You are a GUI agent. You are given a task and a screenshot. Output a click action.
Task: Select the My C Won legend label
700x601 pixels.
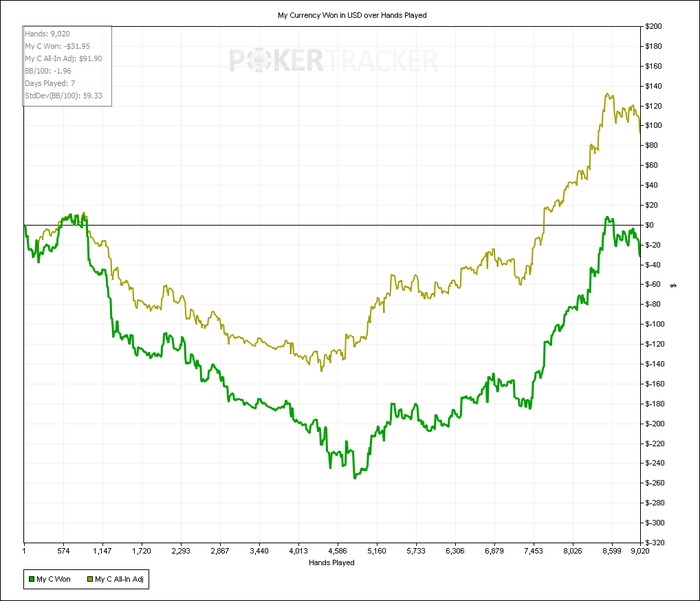pyautogui.click(x=54, y=579)
